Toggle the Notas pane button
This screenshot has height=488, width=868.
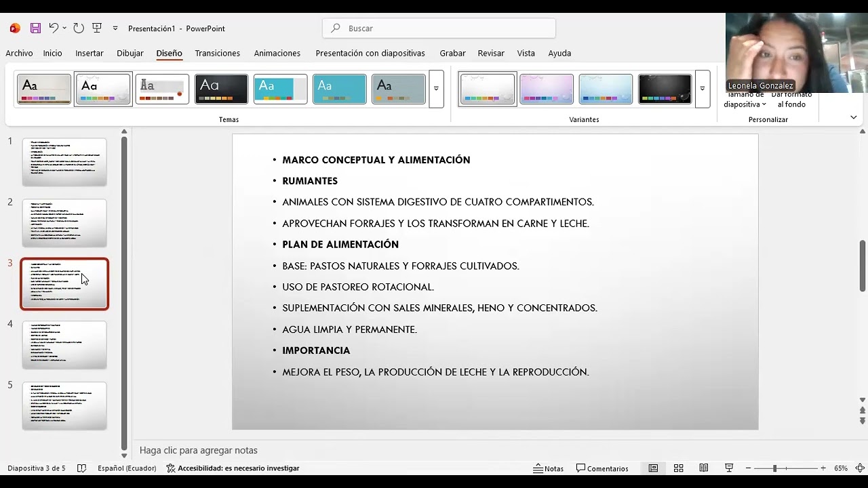tap(549, 468)
